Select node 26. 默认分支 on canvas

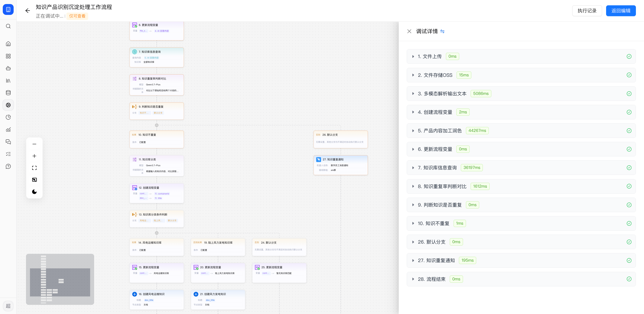(x=341, y=139)
